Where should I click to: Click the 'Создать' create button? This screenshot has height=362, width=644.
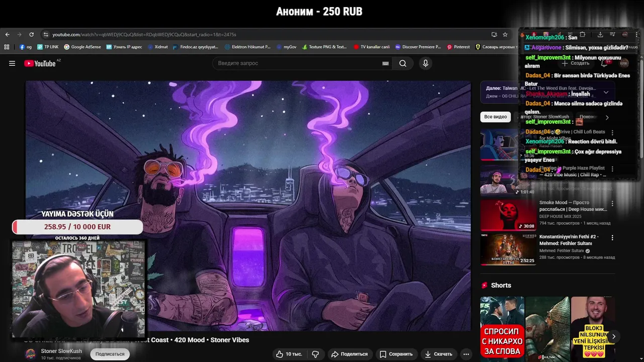575,63
